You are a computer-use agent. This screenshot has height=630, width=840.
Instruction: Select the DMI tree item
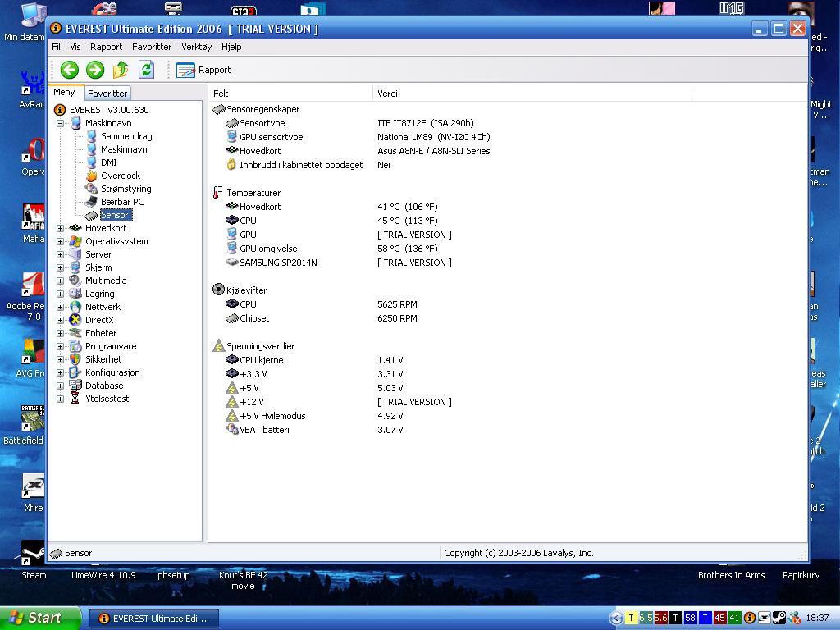pos(109,162)
